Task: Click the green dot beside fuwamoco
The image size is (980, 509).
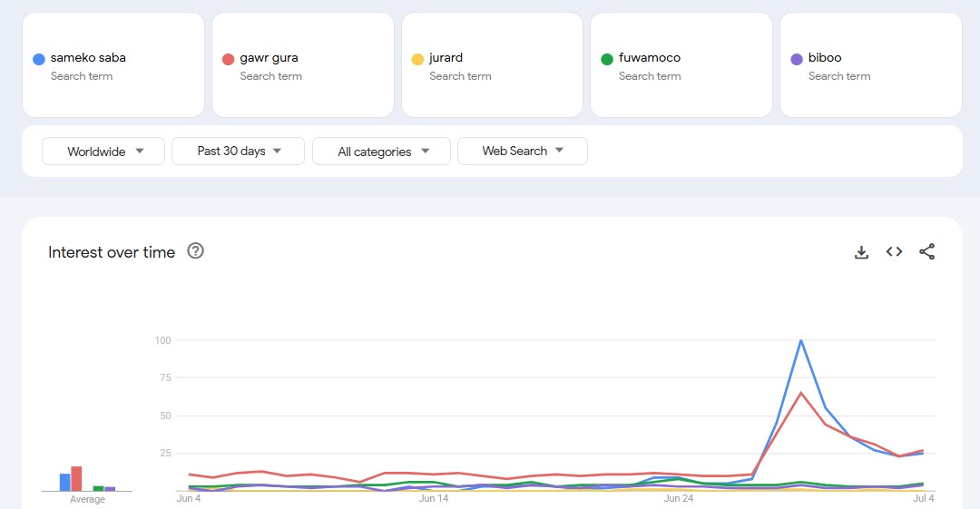Action: pyautogui.click(x=606, y=59)
